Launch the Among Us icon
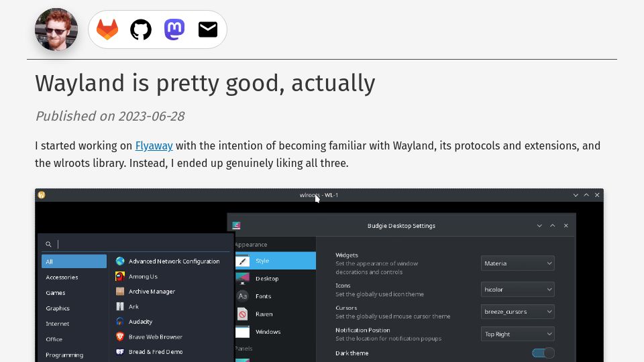 120,276
